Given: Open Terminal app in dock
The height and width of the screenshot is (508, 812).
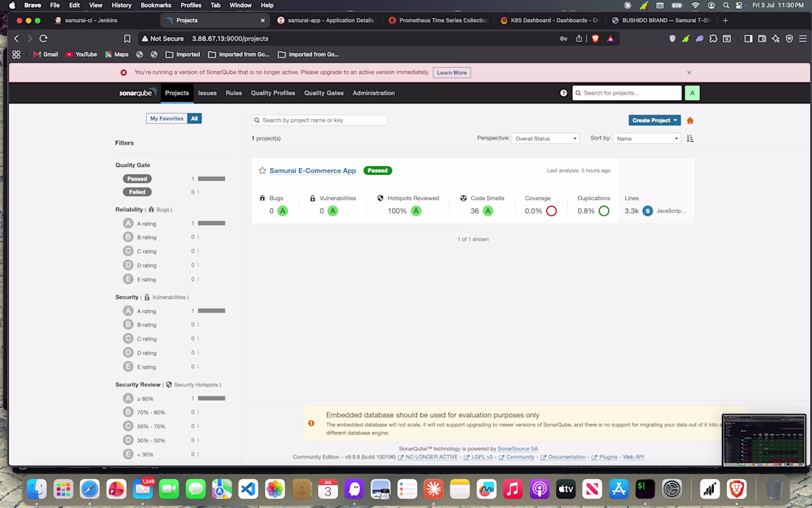Looking at the screenshot, I should (644, 489).
